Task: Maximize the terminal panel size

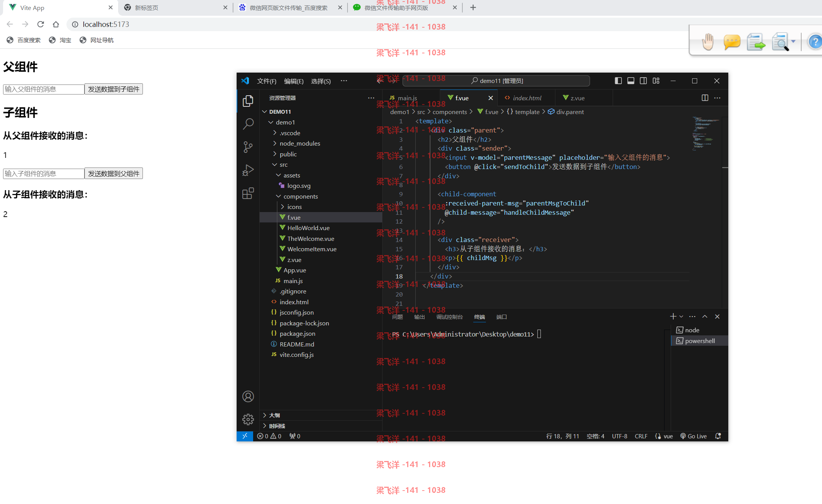Action: click(x=705, y=317)
